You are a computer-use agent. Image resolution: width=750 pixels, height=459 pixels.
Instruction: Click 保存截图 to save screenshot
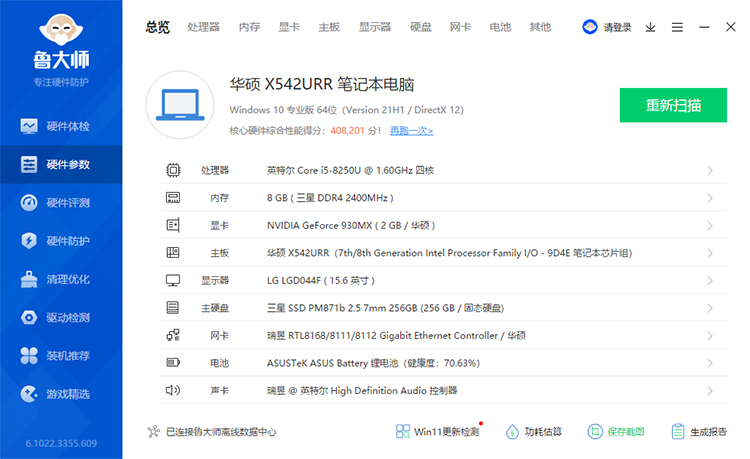tap(616, 432)
